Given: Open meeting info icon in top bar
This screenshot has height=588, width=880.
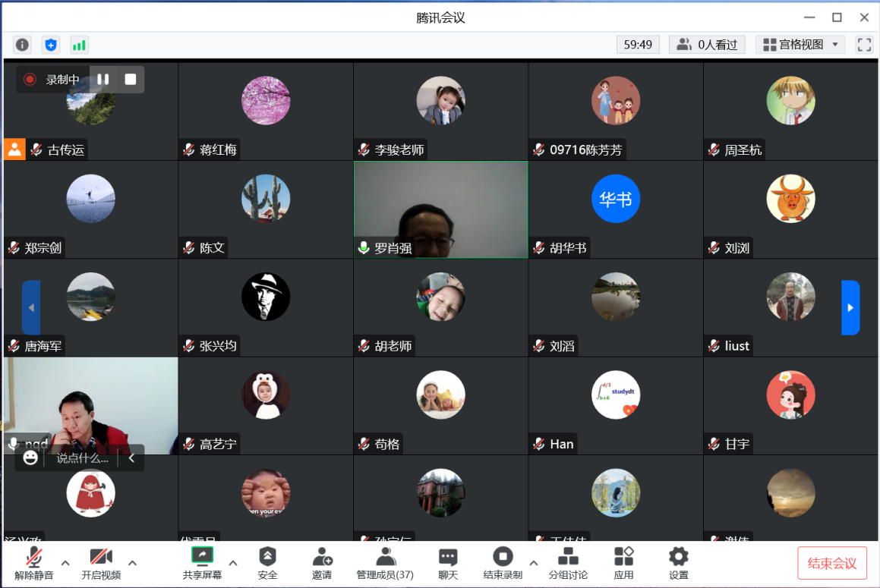Looking at the screenshot, I should [x=23, y=45].
